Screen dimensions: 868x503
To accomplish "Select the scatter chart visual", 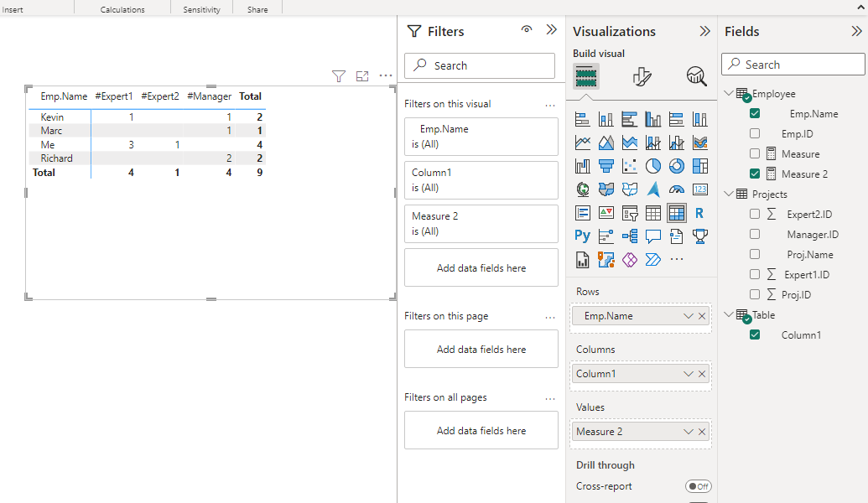I will 630,166.
